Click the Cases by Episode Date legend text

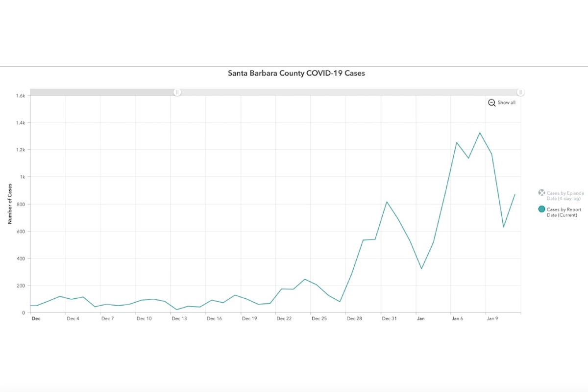565,196
